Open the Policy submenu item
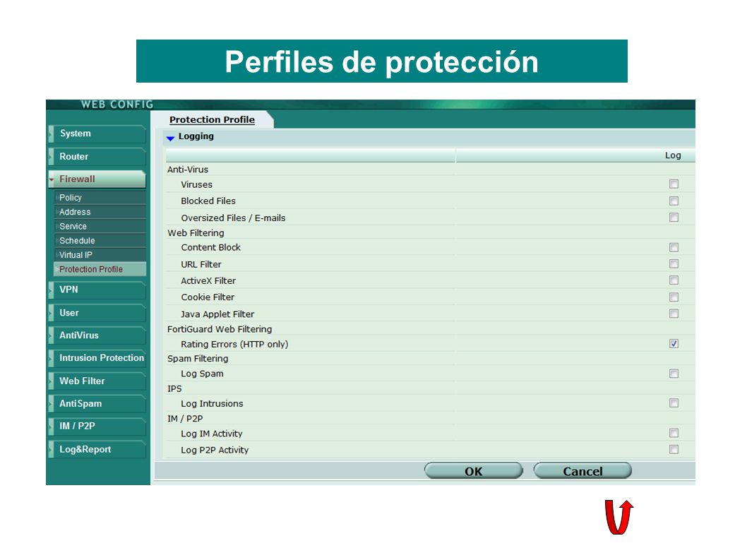This screenshot has height=560, width=747. click(100, 198)
